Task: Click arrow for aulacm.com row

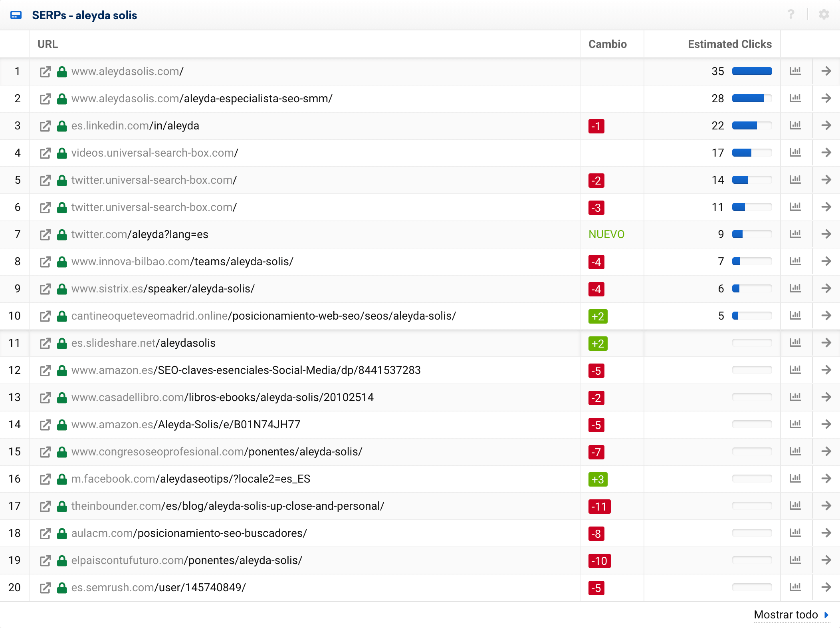Action: pos(826,533)
